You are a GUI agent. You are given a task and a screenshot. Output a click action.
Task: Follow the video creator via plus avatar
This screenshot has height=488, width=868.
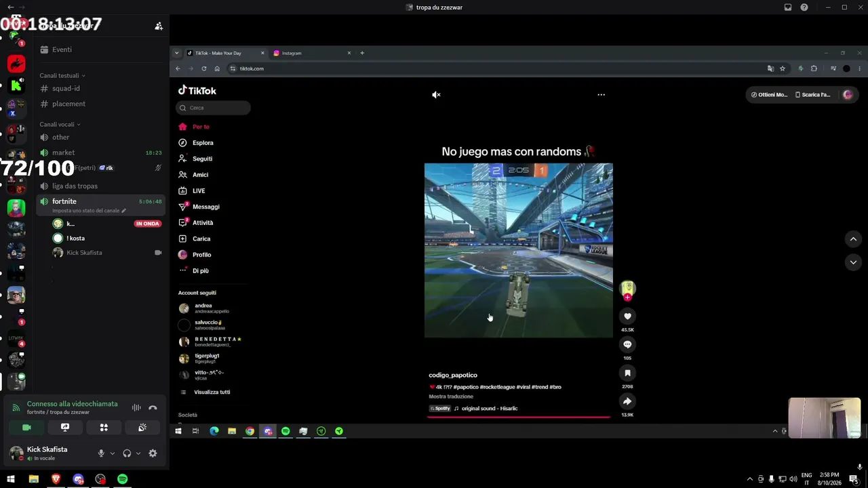(627, 297)
